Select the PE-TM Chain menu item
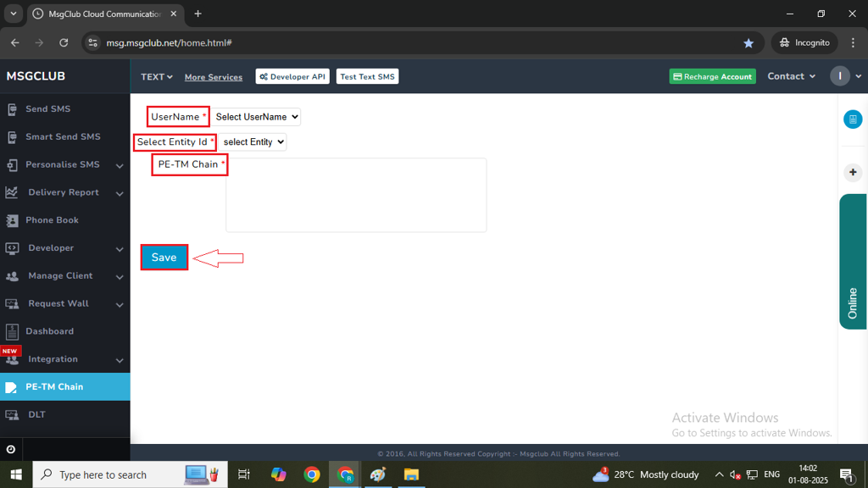The width and height of the screenshot is (868, 488). (x=64, y=386)
